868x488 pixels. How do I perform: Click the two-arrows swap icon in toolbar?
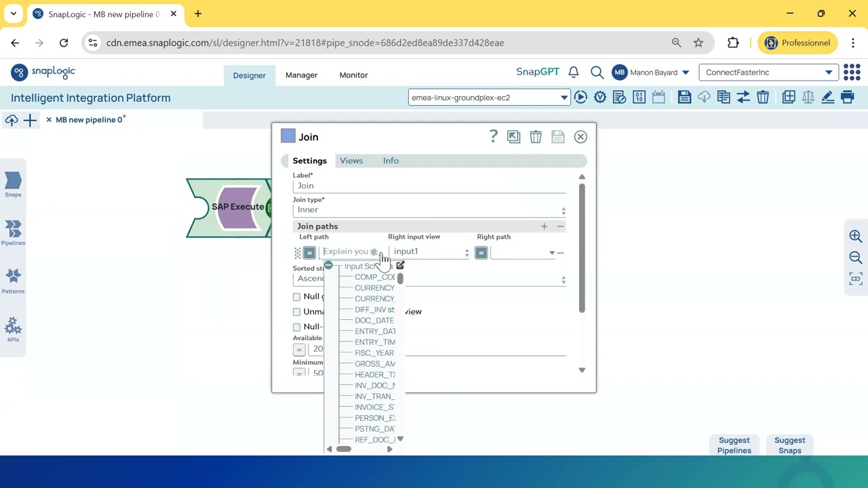(x=743, y=98)
